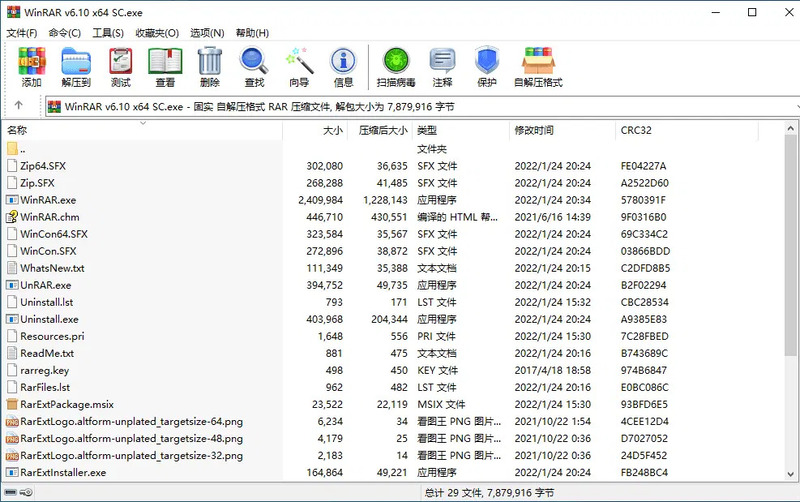Screen dimensions: 800x502
Task: Click the 扫描病毒 (Virus scan) icon
Action: (x=396, y=61)
